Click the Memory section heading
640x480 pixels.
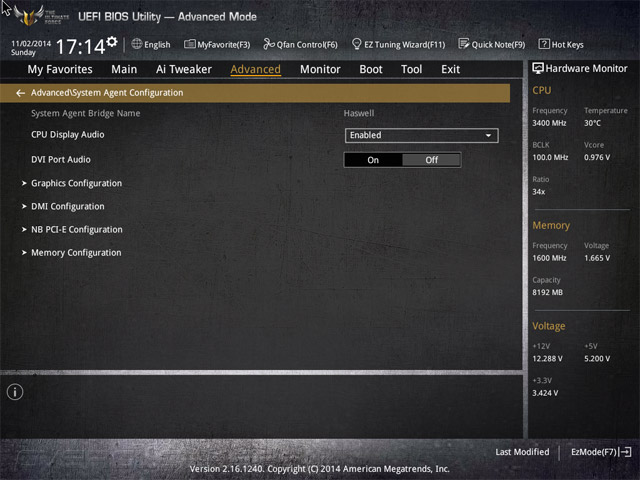[551, 225]
